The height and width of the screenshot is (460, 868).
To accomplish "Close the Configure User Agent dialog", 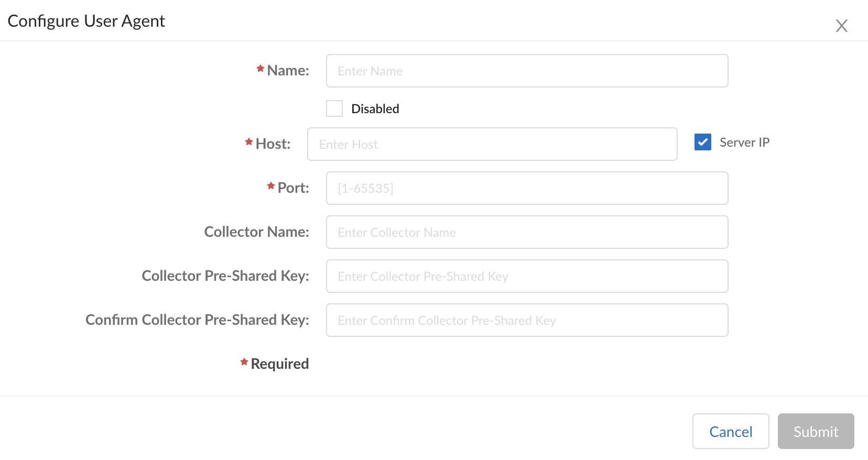I will pyautogui.click(x=841, y=26).
